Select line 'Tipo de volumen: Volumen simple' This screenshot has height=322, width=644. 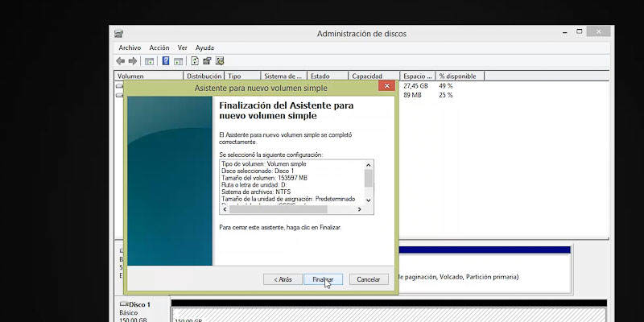(264, 164)
